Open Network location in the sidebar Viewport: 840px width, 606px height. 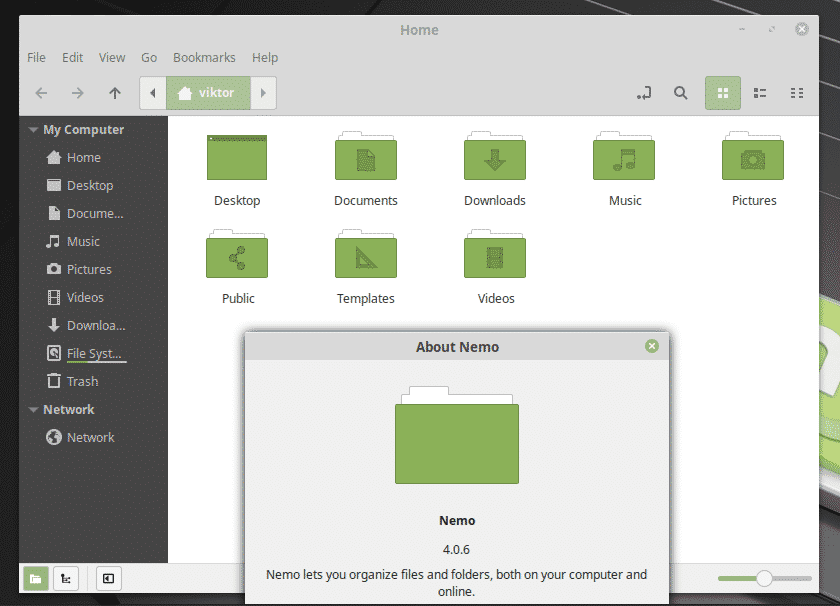(x=93, y=438)
